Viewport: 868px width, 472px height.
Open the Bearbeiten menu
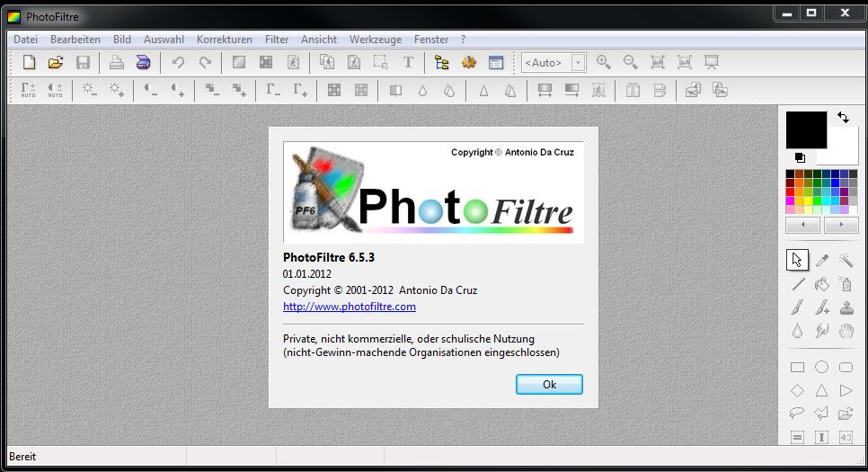coord(75,40)
